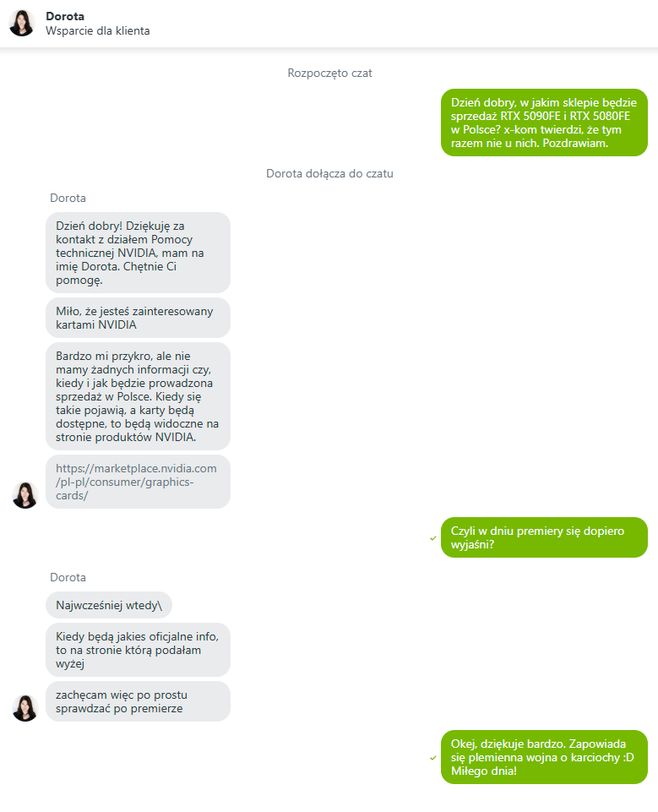The height and width of the screenshot is (812, 658).
Task: Click the 'Rozpoczęto czat' status text
Action: (x=329, y=73)
